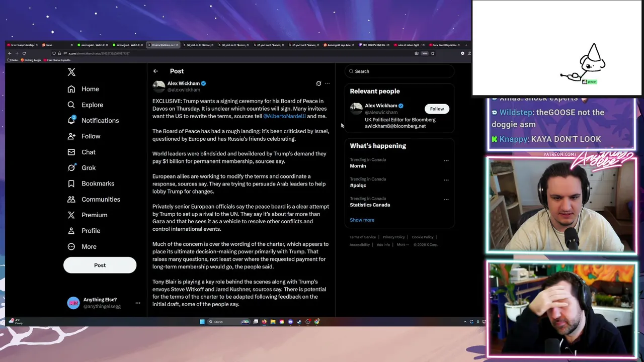The width and height of the screenshot is (644, 362).
Task: Go to Home in X sidebar
Action: click(x=84, y=89)
